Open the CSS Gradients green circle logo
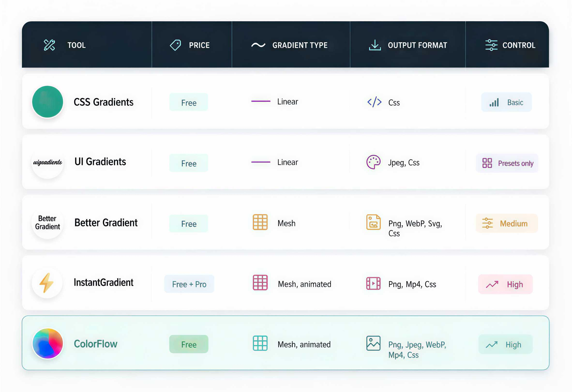 (x=47, y=102)
